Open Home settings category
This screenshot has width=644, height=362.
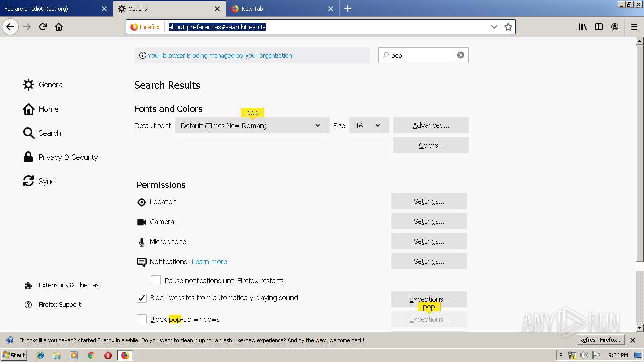tap(41, 109)
